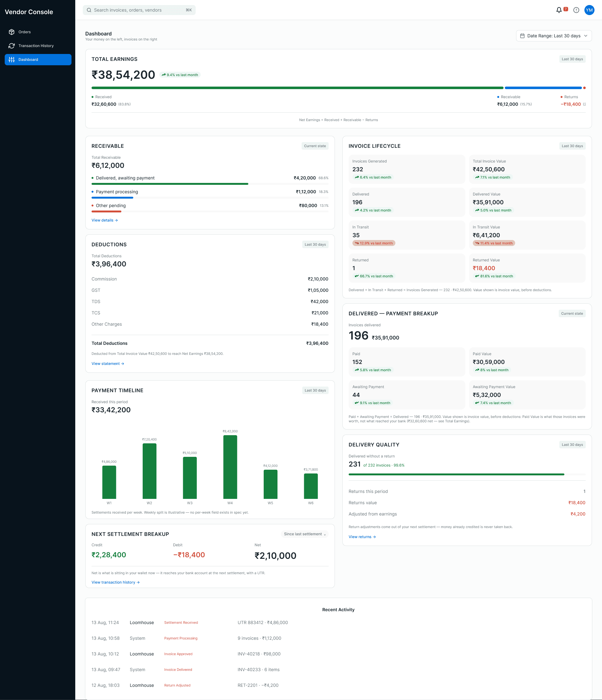The width and height of the screenshot is (602, 700).
Task: Click the Orders box icon in sidebar
Action: coord(12,32)
